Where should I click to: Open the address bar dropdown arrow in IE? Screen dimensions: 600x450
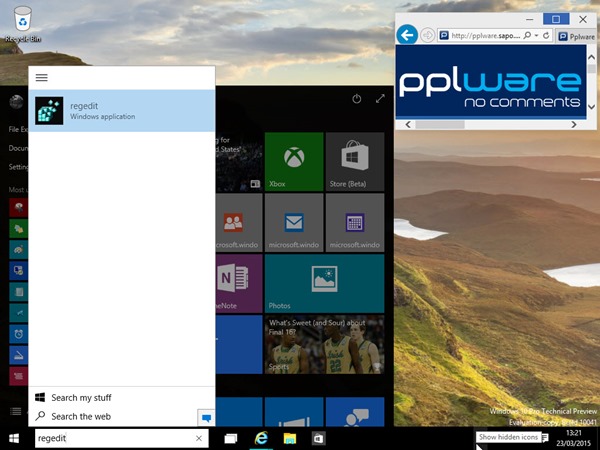pos(536,35)
